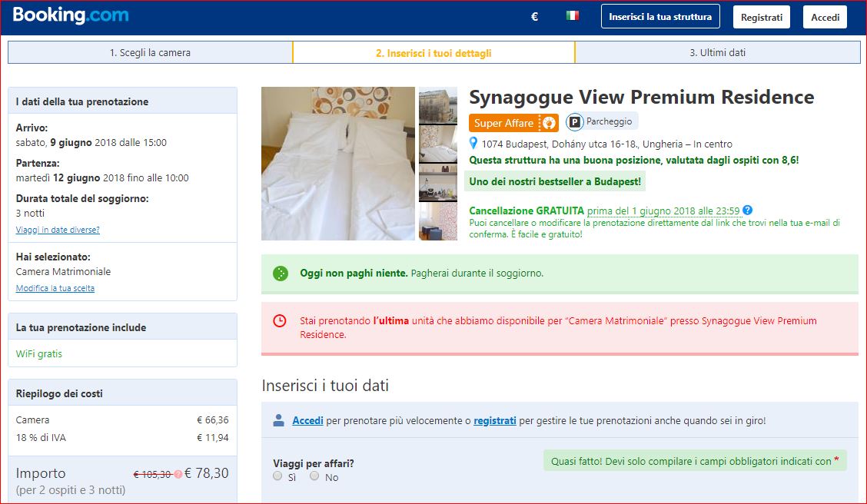Click the Parcheggio label
Viewport: 867px width, 504px height.
click(x=609, y=121)
